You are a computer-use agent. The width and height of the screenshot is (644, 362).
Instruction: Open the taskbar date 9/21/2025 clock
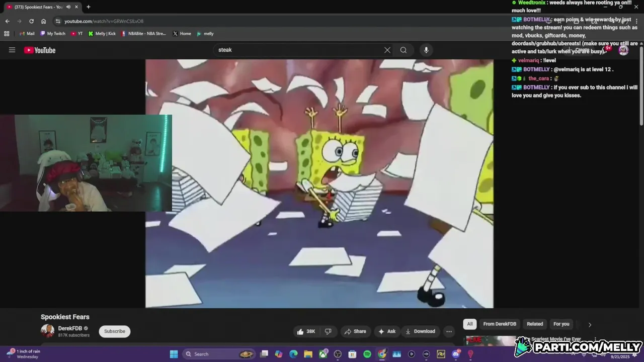(620, 356)
